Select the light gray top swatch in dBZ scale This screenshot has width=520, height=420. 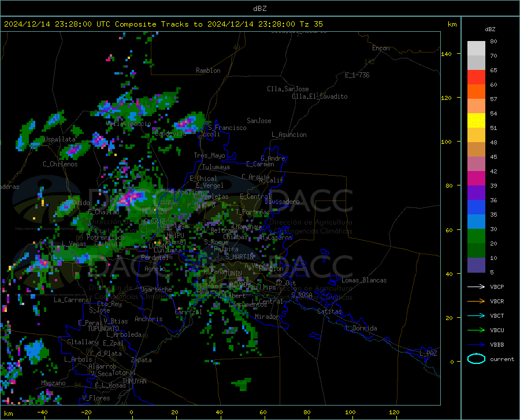[x=476, y=49]
